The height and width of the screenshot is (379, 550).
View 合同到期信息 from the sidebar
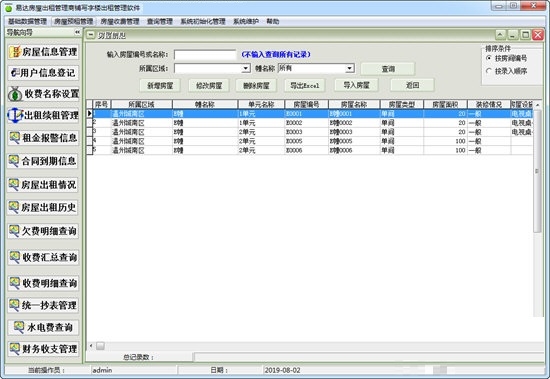(43, 161)
